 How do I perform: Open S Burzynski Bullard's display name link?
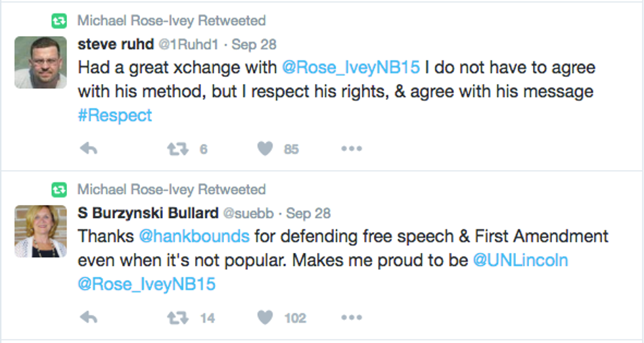148,214
